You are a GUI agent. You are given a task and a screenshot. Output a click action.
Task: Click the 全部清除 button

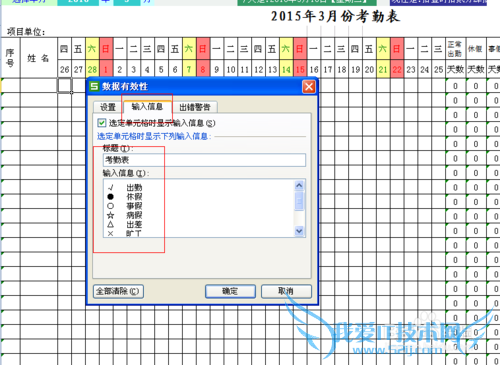118,291
